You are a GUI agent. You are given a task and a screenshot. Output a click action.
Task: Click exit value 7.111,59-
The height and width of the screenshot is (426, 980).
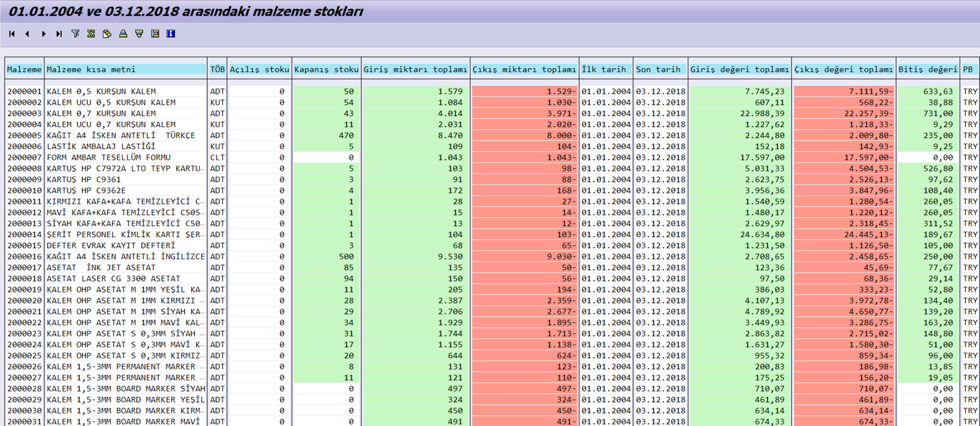(871, 91)
